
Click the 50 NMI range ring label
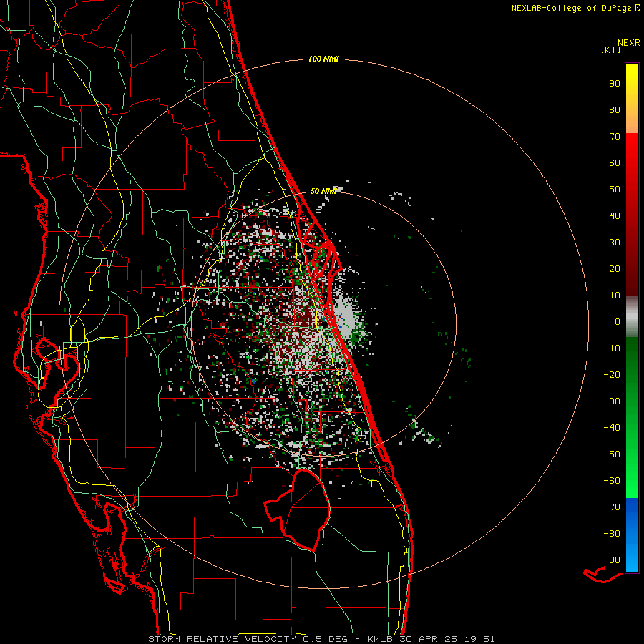[x=323, y=191]
